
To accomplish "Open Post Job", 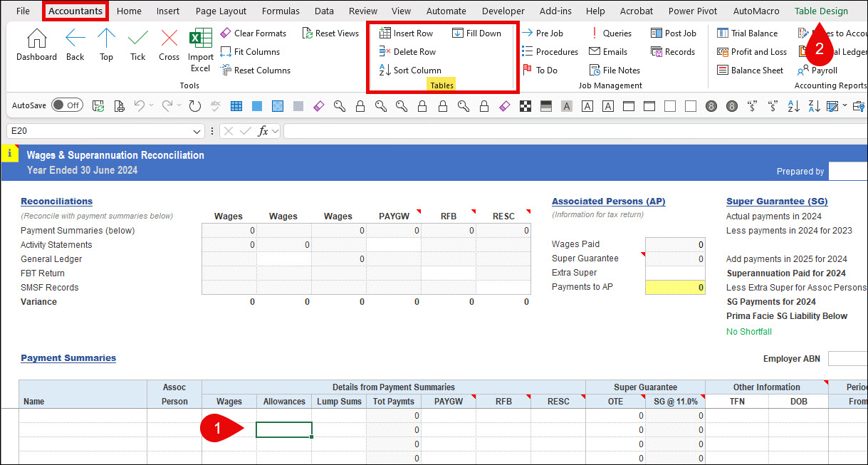I will click(x=674, y=33).
